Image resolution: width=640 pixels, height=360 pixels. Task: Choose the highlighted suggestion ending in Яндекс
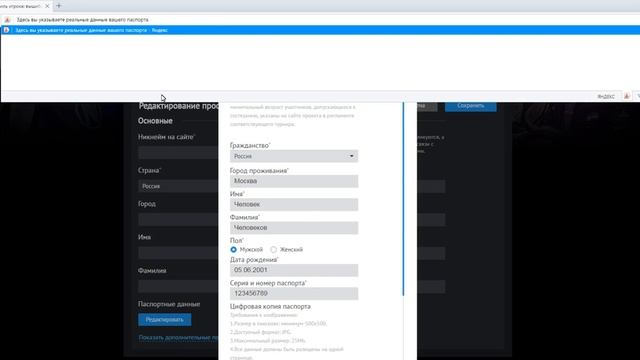(320, 30)
